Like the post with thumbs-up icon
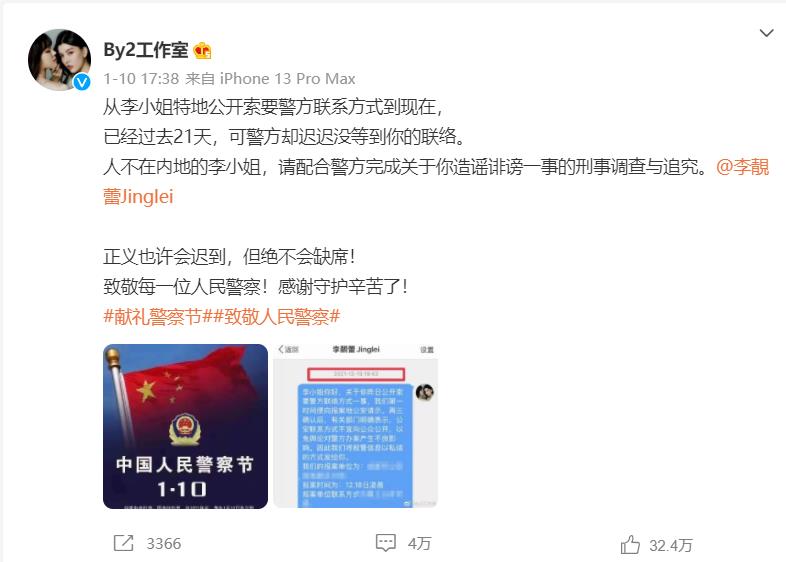 click(630, 544)
